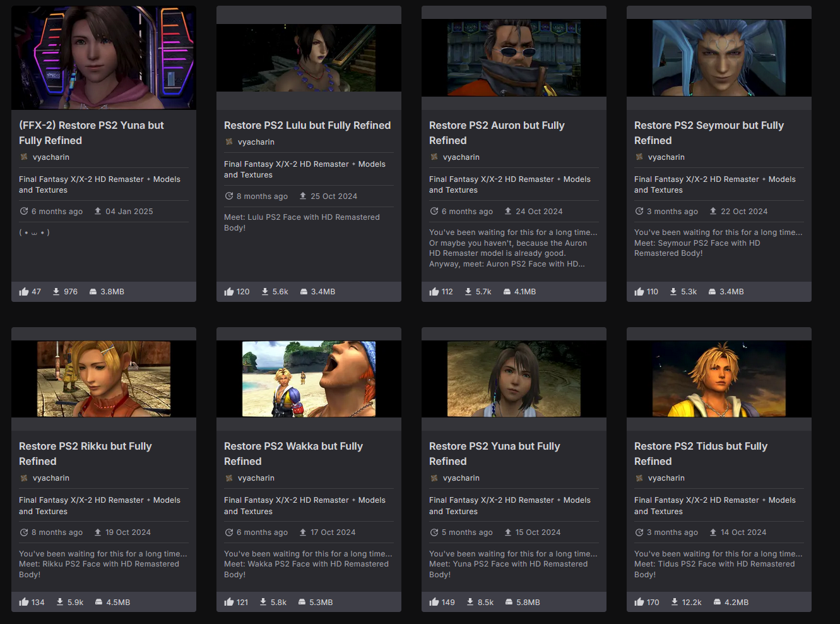The image size is (840, 624).
Task: Open the "Restore PS2 Lulu but Fully Refined" mod
Action: 307,126
